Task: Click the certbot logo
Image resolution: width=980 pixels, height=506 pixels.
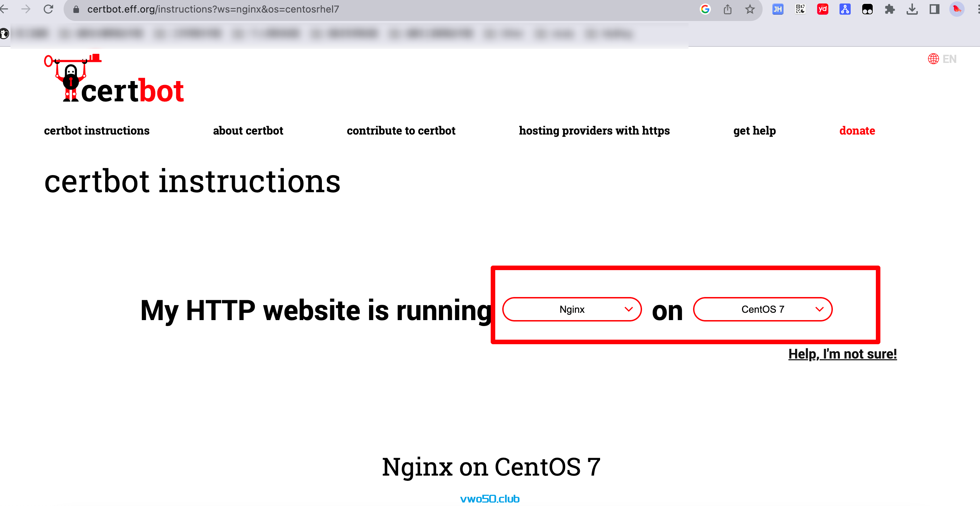Action: coord(114,78)
